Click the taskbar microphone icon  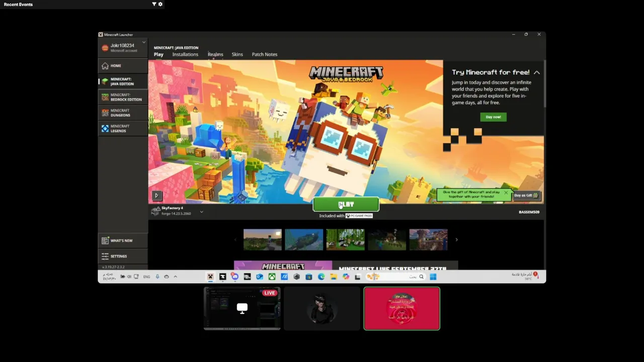coord(157,277)
